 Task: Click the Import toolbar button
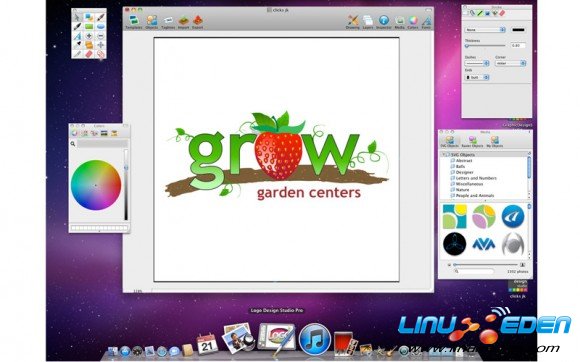pyautogui.click(x=183, y=22)
